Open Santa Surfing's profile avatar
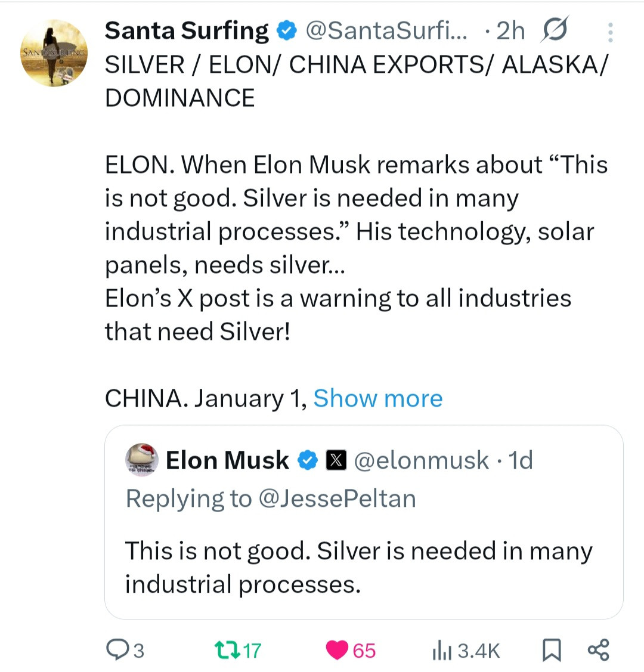Screen dimensions: 644x672 coord(54,53)
